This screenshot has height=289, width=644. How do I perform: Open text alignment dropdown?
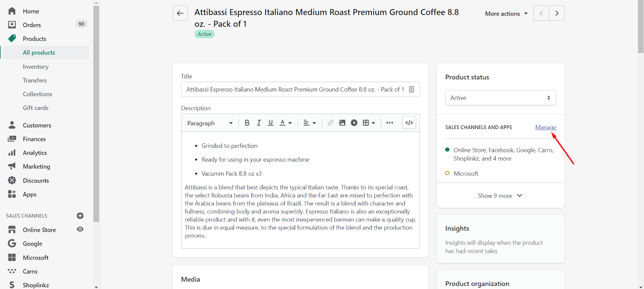pyautogui.click(x=310, y=123)
